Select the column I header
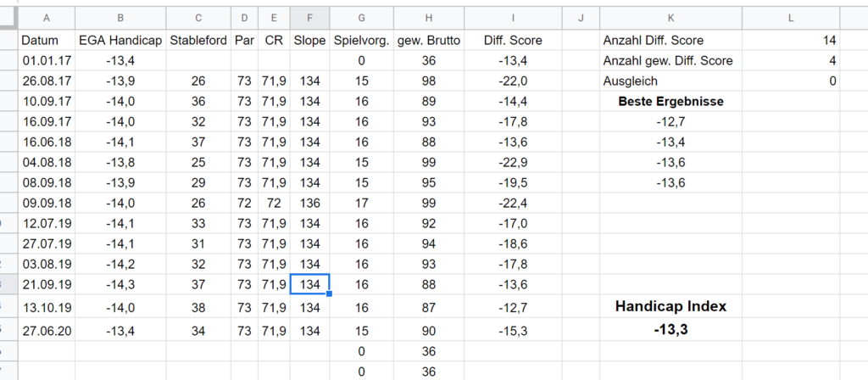868x380 pixels. point(513,19)
